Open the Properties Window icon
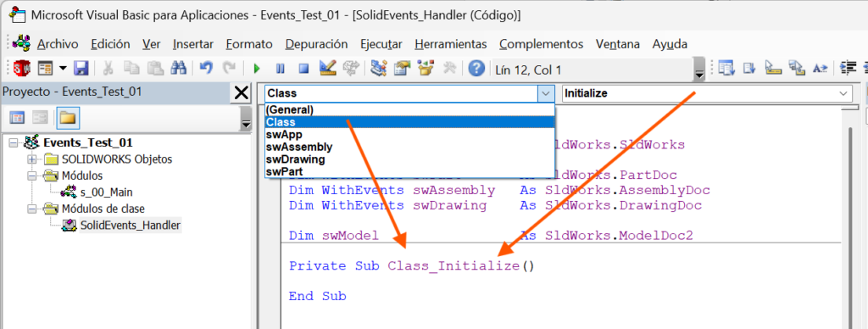This screenshot has width=868, height=329. point(403,69)
